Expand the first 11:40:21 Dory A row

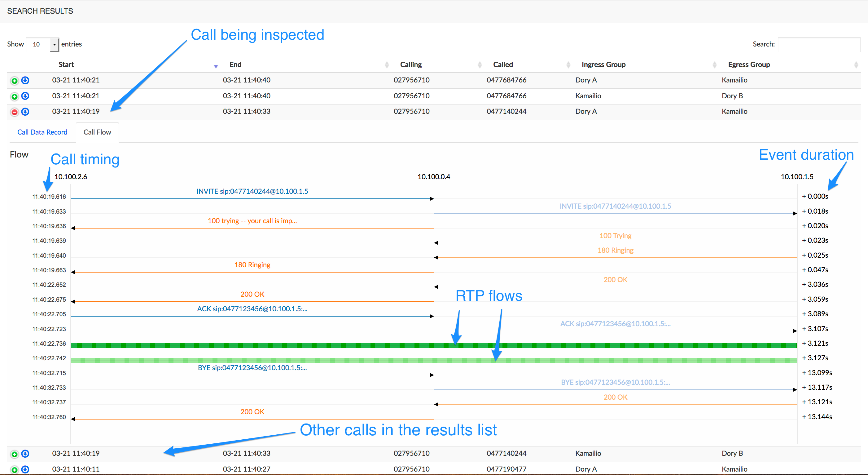tap(14, 81)
